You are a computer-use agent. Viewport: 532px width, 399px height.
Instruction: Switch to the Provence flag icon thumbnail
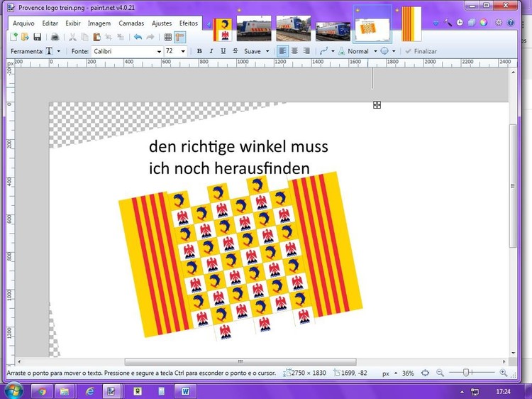pyautogui.click(x=223, y=30)
